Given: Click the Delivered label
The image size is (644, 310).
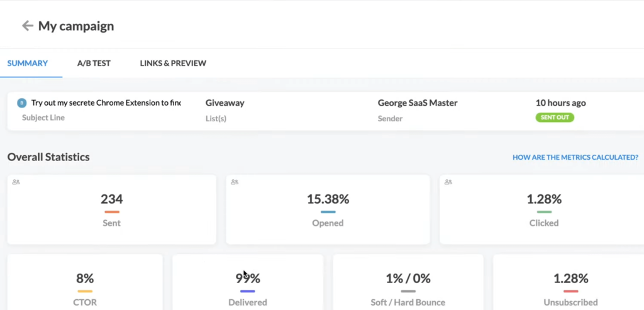Looking at the screenshot, I should (248, 302).
